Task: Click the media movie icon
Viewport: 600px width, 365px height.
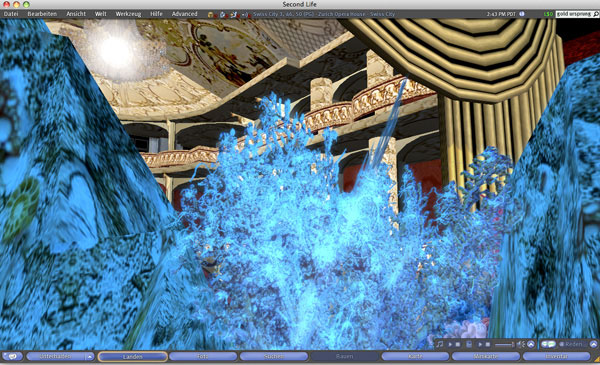Action: (x=469, y=344)
